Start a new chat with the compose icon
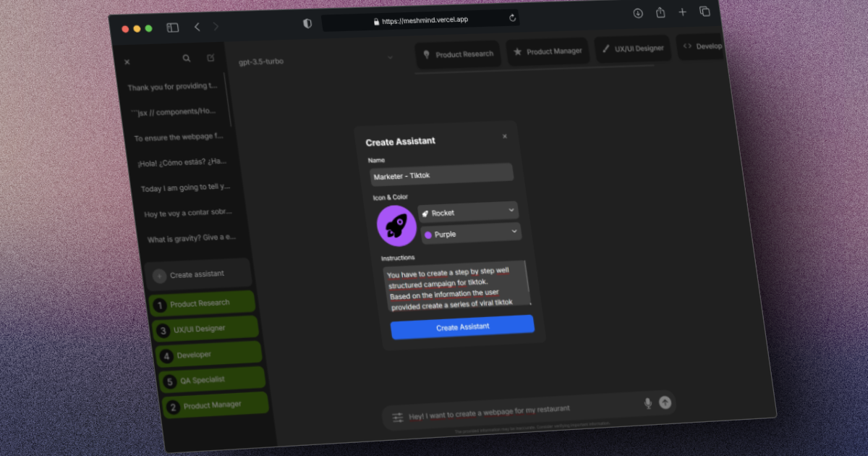The image size is (868, 456). [x=210, y=57]
